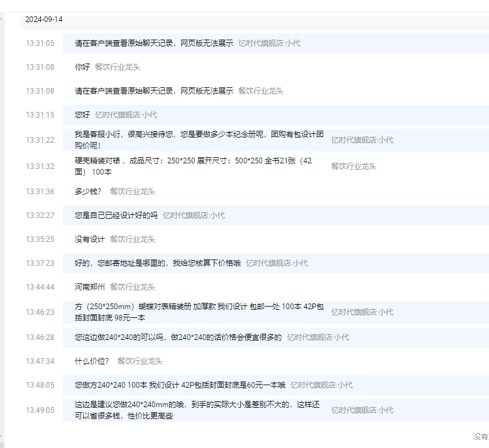Click sender name beside the 13:49:05 message
The width and height of the screenshot is (489, 448).
pos(362,410)
